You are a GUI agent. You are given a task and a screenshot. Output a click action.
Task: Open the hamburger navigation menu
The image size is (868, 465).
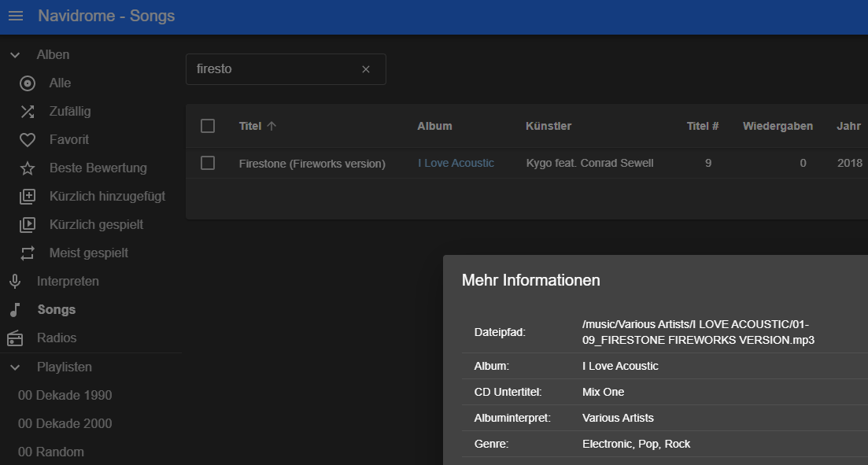(x=16, y=15)
